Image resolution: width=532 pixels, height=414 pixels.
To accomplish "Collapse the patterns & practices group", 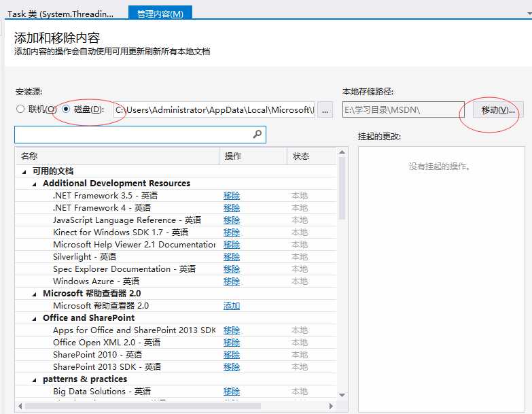I will [x=34, y=380].
